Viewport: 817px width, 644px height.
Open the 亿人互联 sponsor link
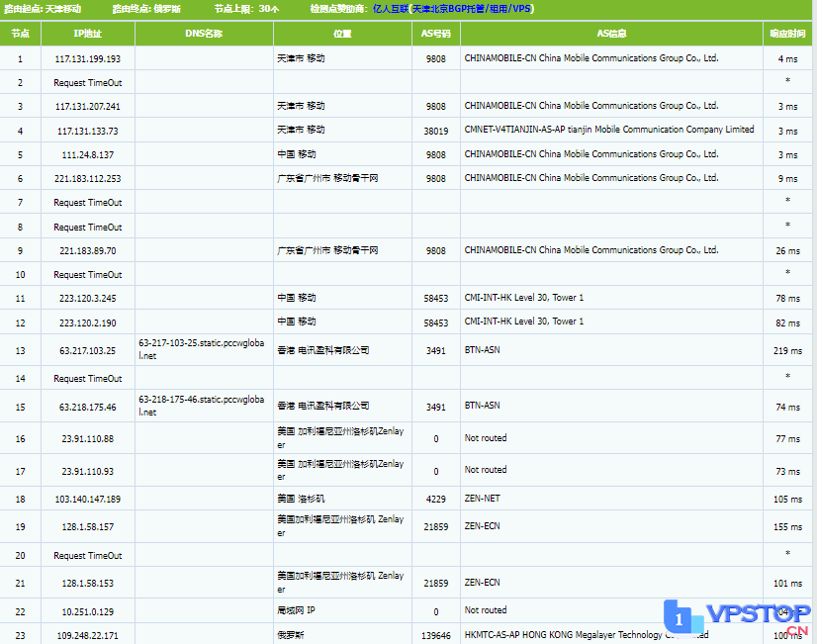[x=453, y=9]
